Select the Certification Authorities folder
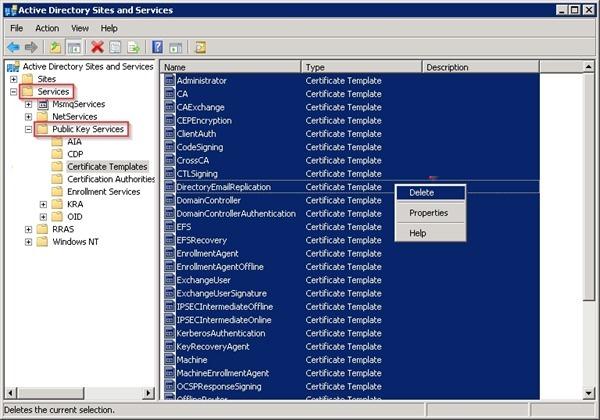This screenshot has height=420, width=600. [x=110, y=179]
